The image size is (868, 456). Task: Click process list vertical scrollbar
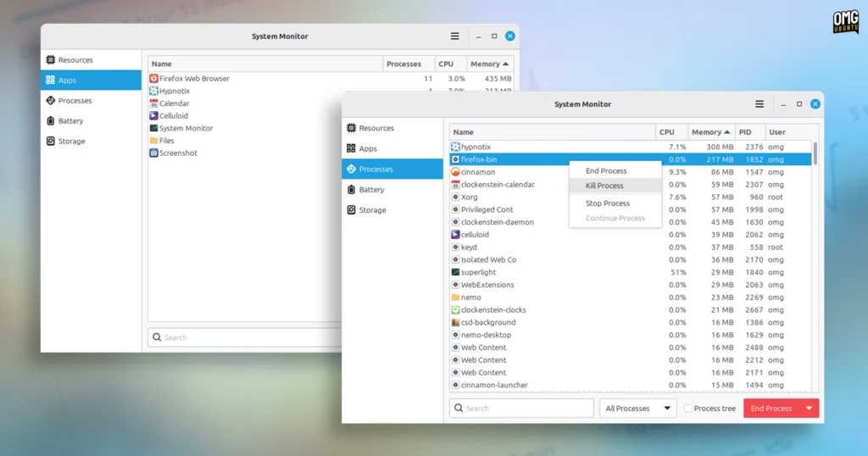[815, 153]
